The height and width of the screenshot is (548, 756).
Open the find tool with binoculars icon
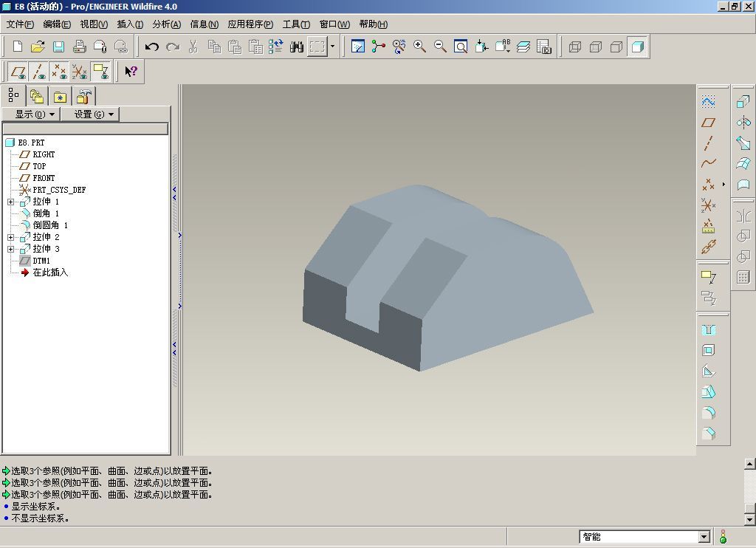tap(297, 47)
